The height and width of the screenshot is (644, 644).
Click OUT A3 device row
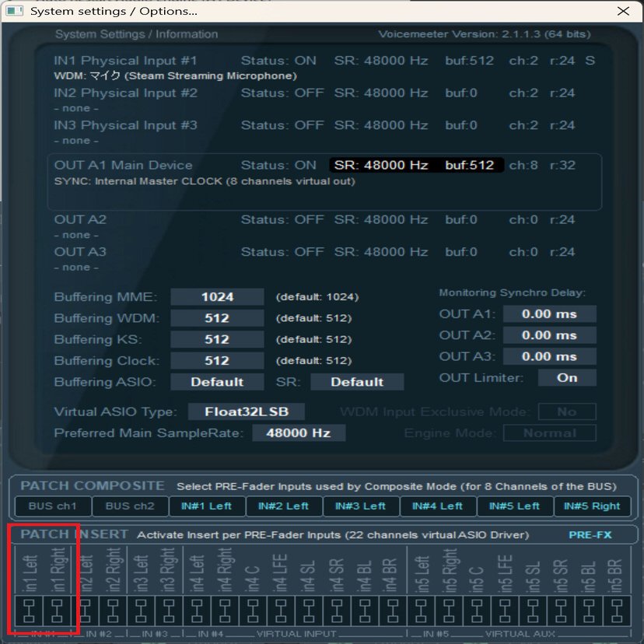(x=314, y=252)
